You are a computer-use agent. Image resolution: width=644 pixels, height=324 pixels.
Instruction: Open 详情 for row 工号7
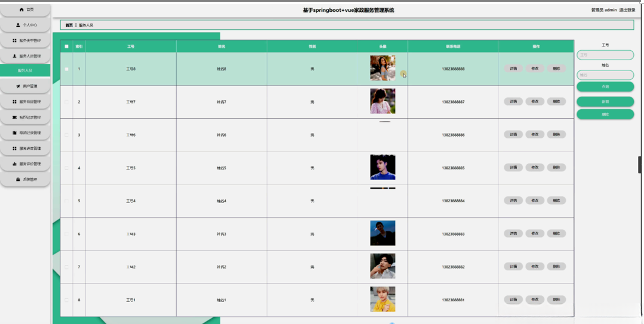513,101
